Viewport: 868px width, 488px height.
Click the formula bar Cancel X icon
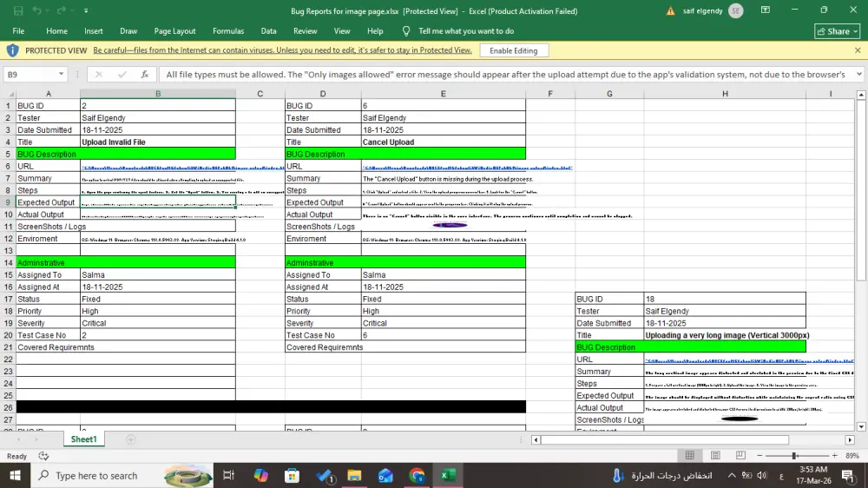(99, 74)
